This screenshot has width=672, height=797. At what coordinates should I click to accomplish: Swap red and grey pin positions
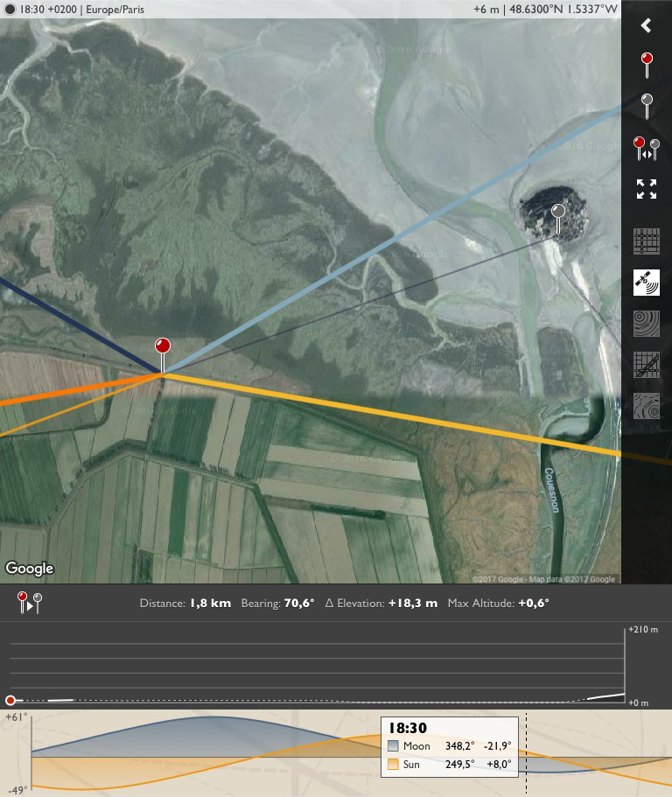[647, 148]
